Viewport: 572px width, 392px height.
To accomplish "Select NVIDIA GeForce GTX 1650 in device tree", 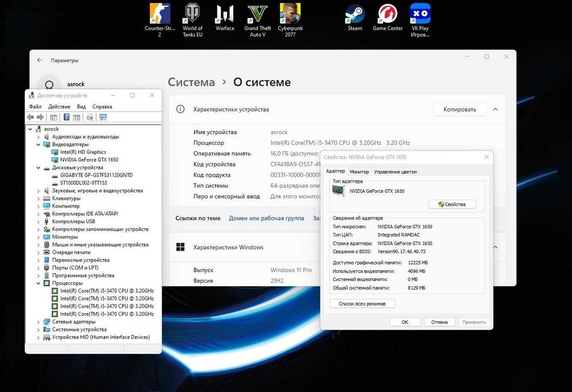I will (89, 160).
